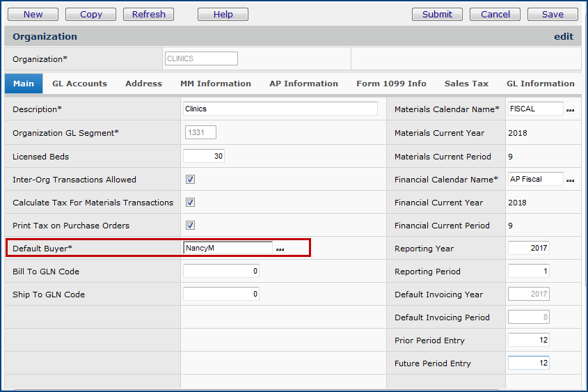Open the Form 1099 Info tab

[391, 84]
